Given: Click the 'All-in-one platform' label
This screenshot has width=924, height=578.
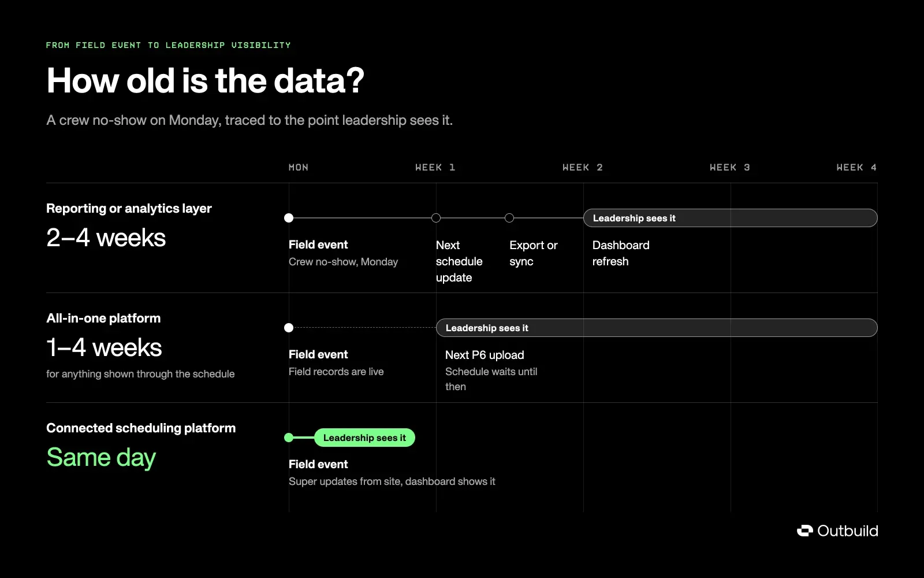Looking at the screenshot, I should coord(103,318).
